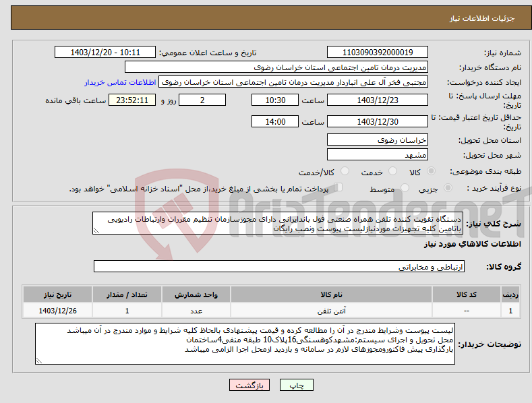Open the اطلاعات تماس خریدار link
This screenshot has height=403, width=532.
tap(120, 82)
